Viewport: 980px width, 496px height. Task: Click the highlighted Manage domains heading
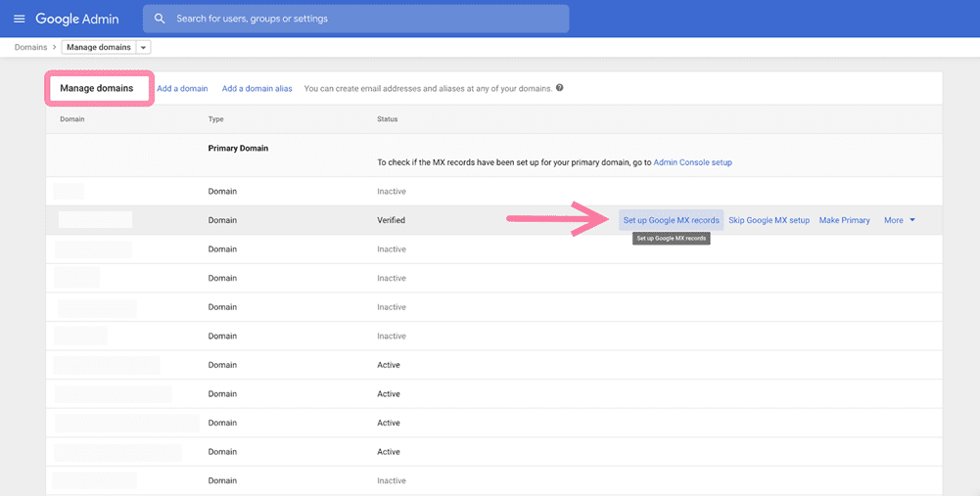pos(97,88)
